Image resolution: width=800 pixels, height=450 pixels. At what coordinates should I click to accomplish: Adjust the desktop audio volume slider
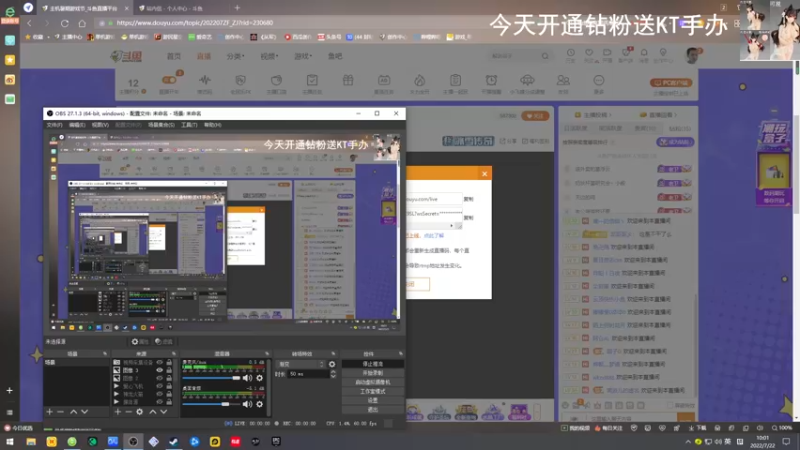coord(211,404)
